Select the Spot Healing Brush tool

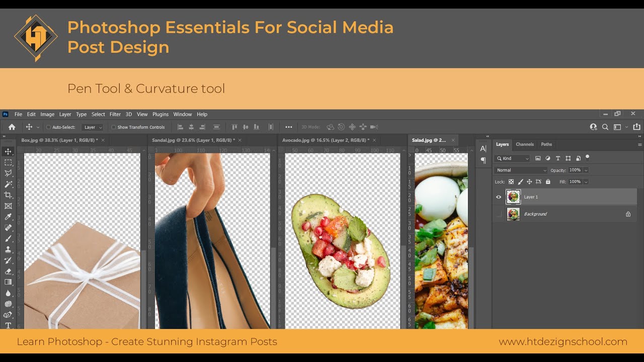point(8,228)
